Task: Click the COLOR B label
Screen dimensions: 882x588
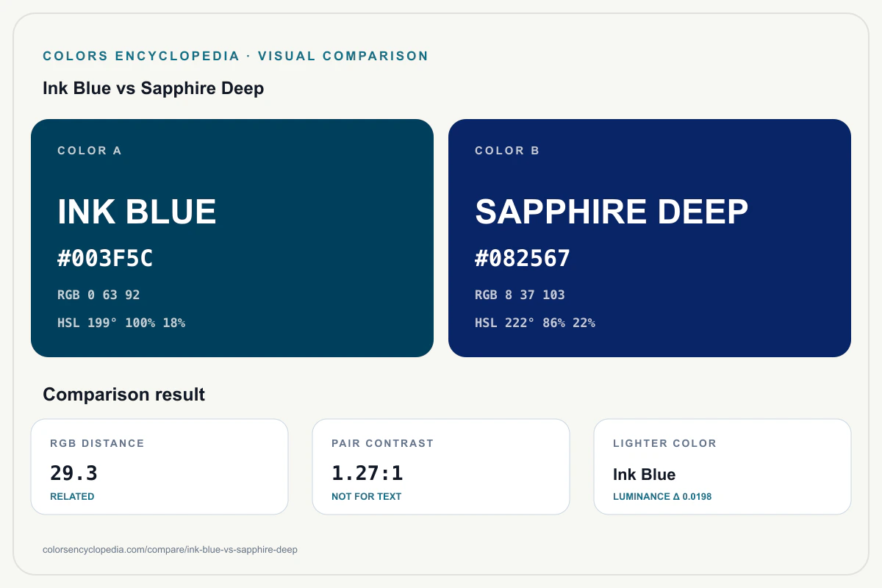Action: click(x=507, y=151)
